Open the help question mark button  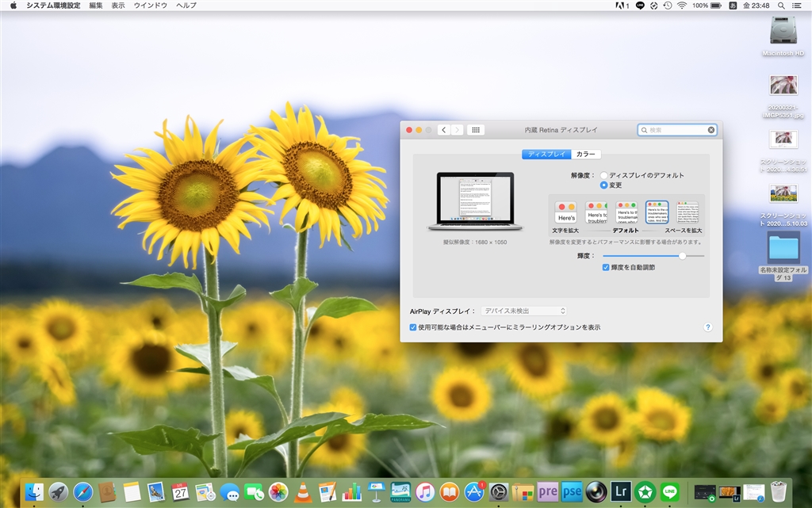(708, 327)
